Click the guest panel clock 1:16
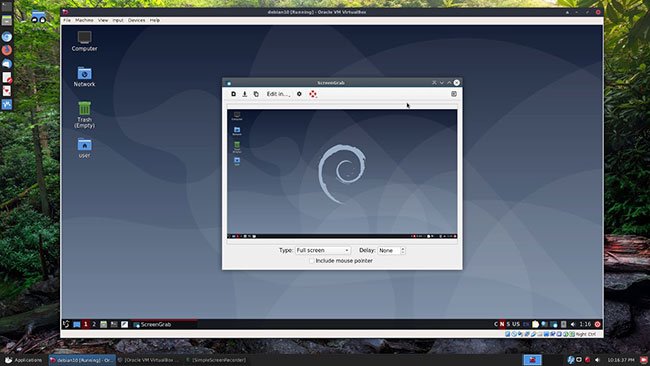The image size is (650, 366). pyautogui.click(x=585, y=324)
